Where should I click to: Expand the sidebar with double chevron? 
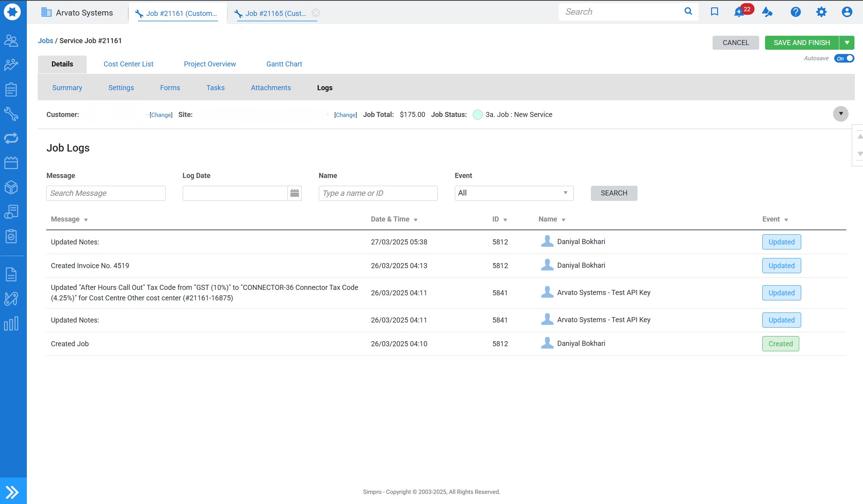(x=12, y=492)
